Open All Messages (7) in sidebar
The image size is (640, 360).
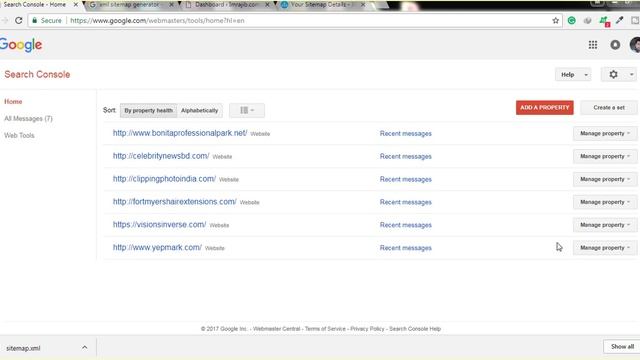(28, 118)
